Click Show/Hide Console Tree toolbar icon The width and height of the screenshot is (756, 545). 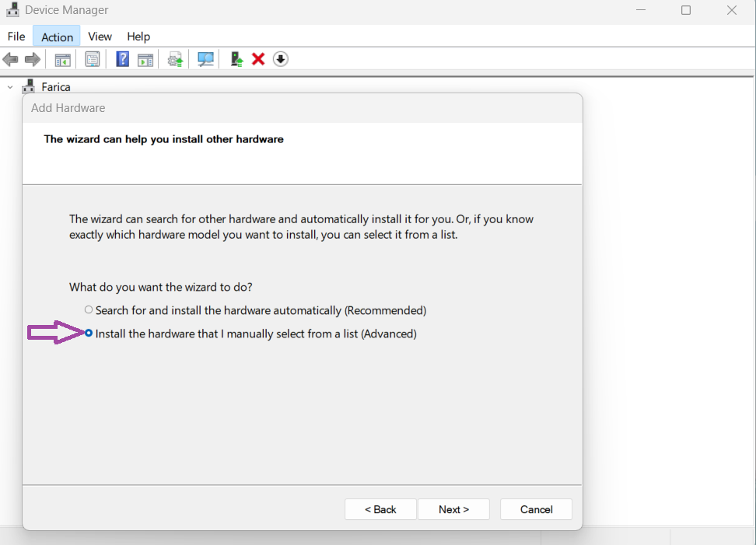[63, 60]
